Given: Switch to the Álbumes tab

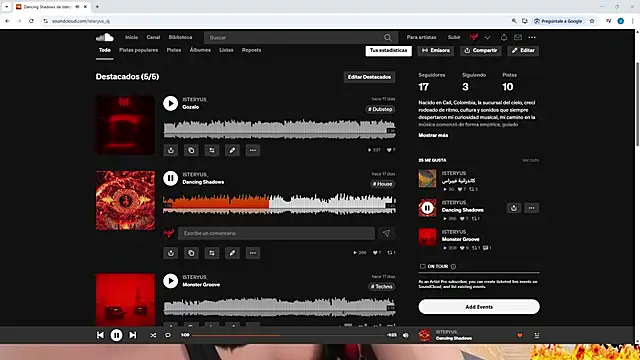Looking at the screenshot, I should coord(200,50).
